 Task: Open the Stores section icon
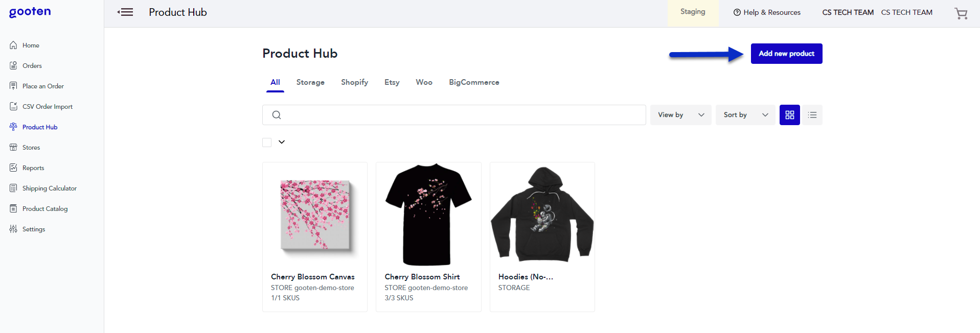[14, 147]
